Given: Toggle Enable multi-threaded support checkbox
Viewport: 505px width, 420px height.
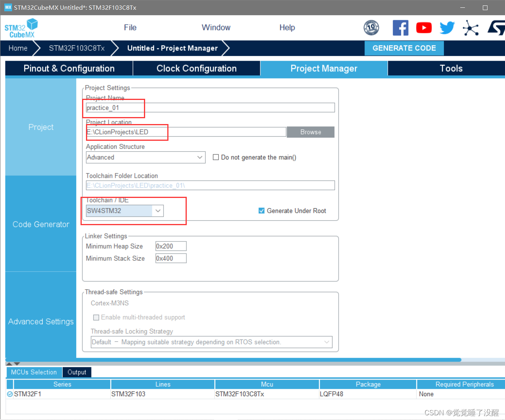Looking at the screenshot, I should pos(96,317).
